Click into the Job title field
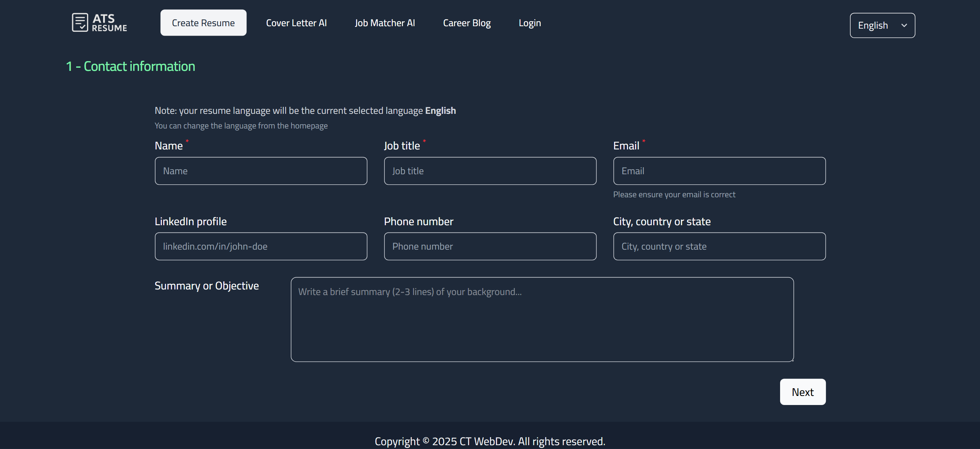 point(490,171)
